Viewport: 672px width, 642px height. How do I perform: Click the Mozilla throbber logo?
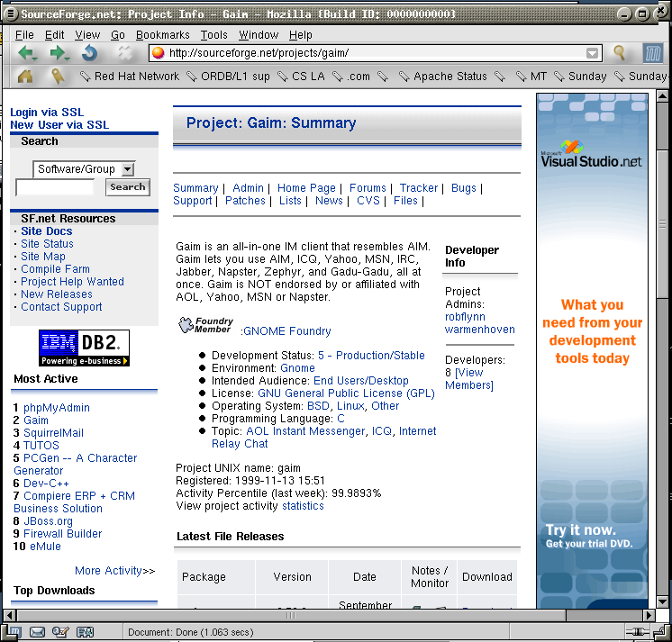coord(653,53)
